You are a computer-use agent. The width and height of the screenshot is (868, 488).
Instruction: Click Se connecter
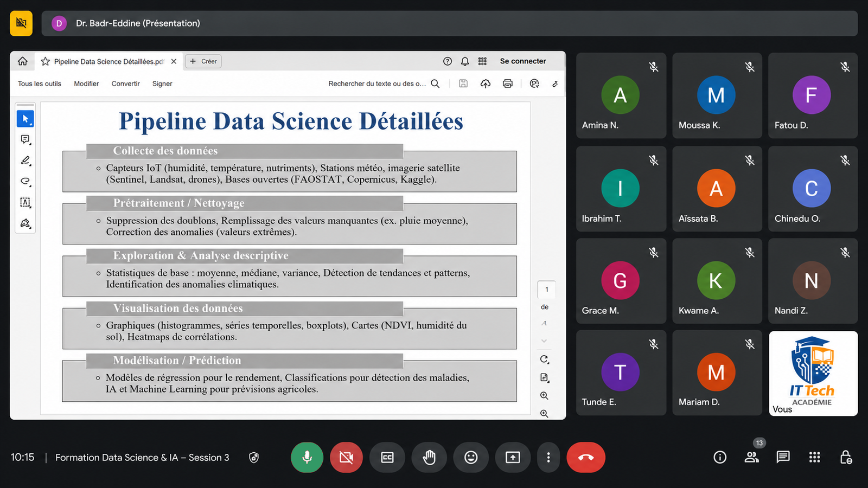tap(523, 61)
